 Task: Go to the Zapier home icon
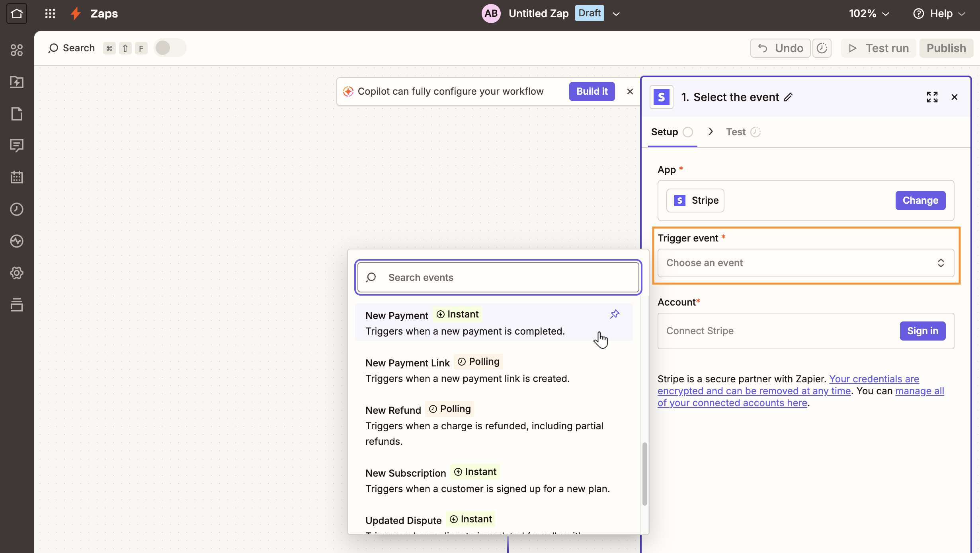pos(17,14)
